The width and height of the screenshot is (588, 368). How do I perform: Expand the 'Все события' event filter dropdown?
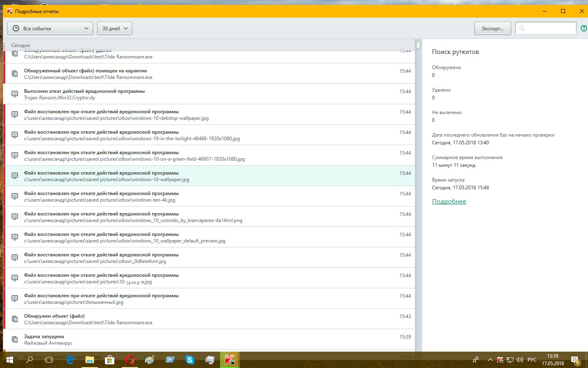[x=51, y=28]
